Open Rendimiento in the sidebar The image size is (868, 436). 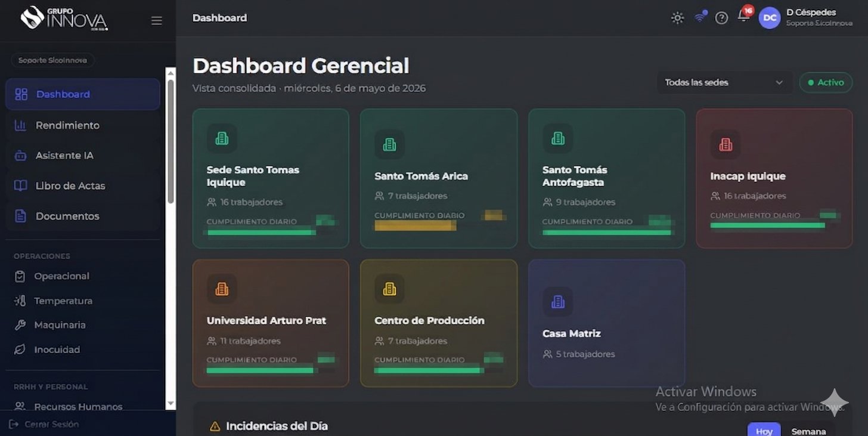coord(83,125)
